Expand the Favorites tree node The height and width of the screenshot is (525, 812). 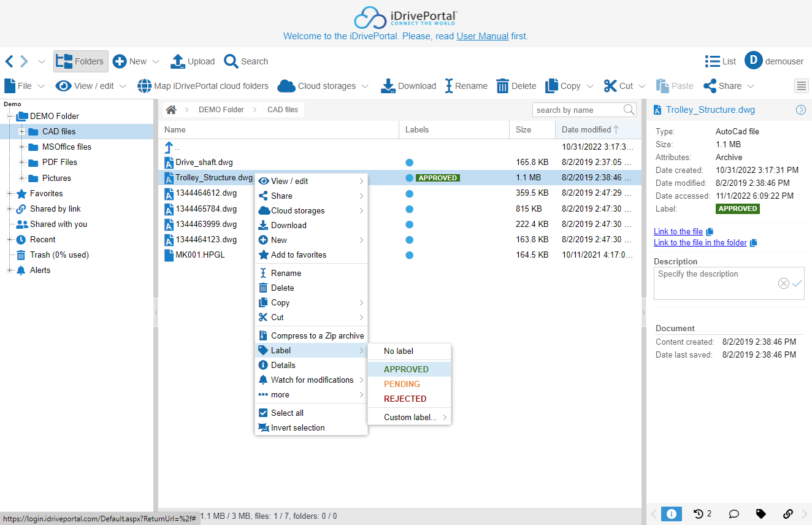tap(10, 194)
